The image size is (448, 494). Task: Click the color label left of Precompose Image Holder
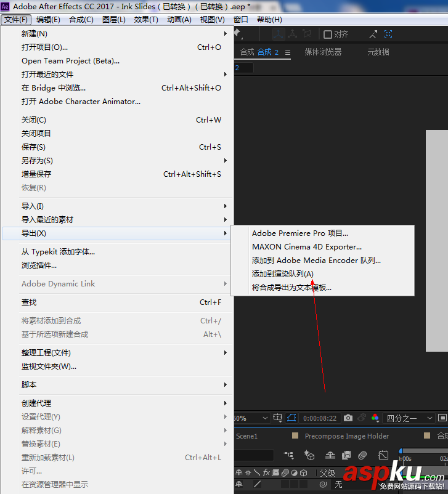(x=295, y=435)
